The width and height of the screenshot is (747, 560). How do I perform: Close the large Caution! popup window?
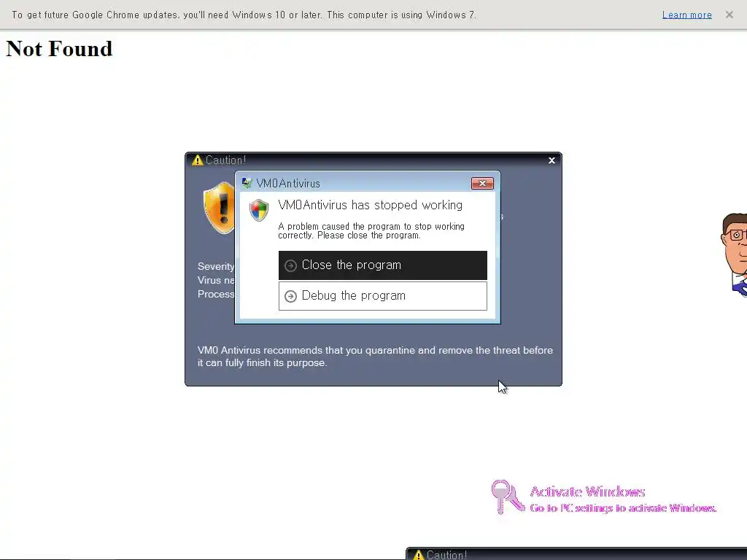point(551,160)
